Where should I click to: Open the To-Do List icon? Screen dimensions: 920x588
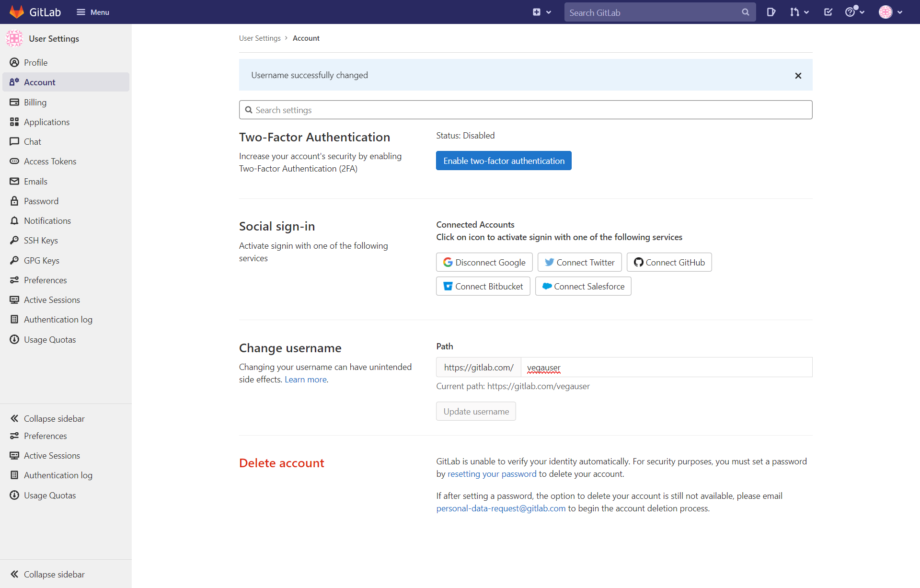click(828, 12)
